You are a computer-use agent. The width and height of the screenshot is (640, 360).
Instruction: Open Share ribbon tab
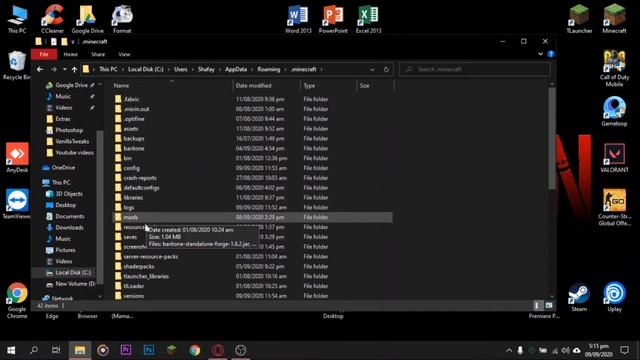click(x=98, y=54)
